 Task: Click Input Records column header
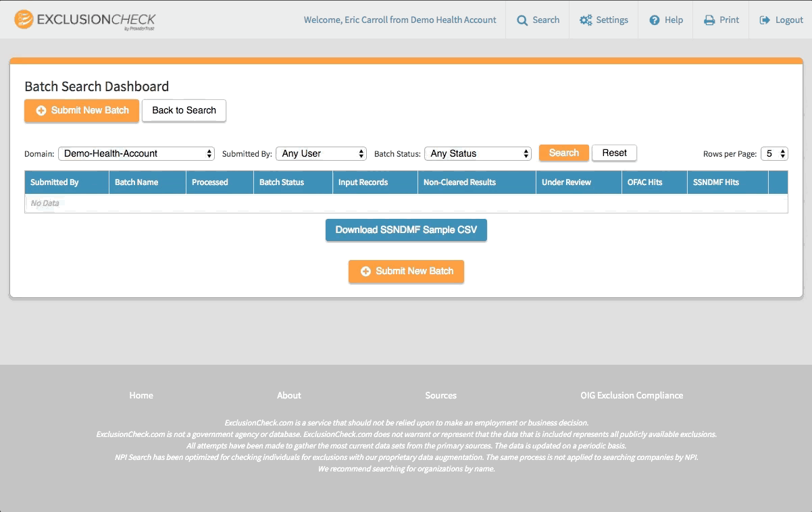point(375,182)
